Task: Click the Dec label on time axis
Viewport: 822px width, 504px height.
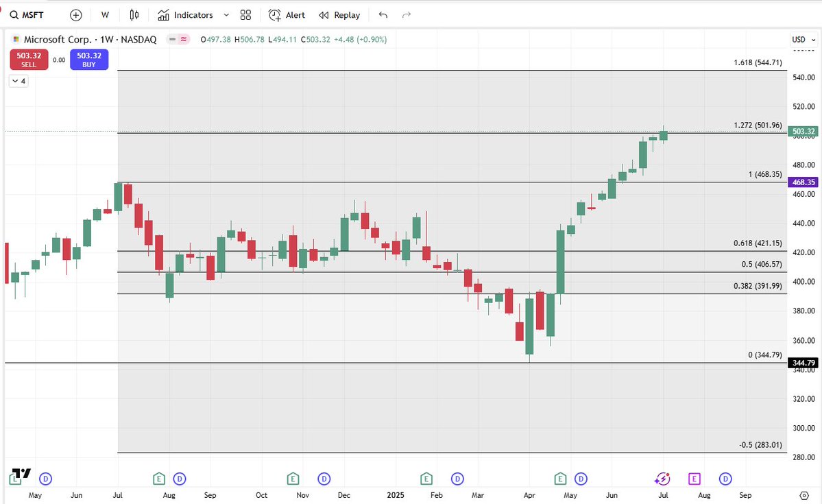Action: tap(344, 495)
